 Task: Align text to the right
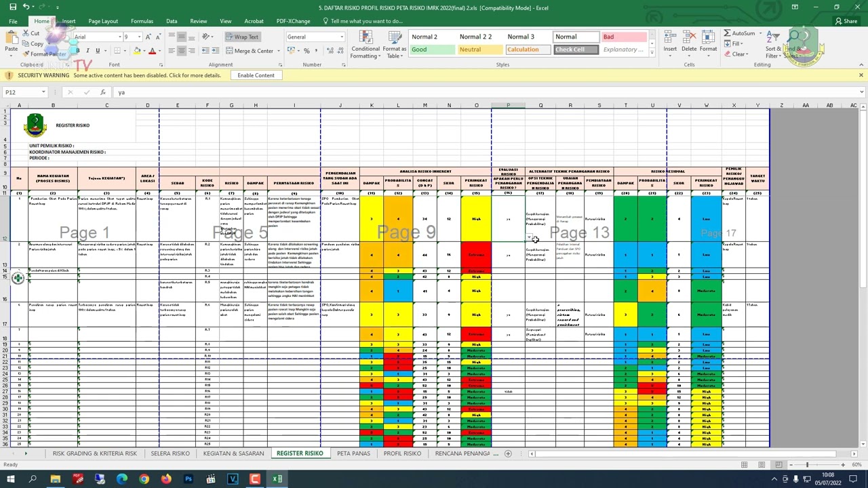pos(192,51)
